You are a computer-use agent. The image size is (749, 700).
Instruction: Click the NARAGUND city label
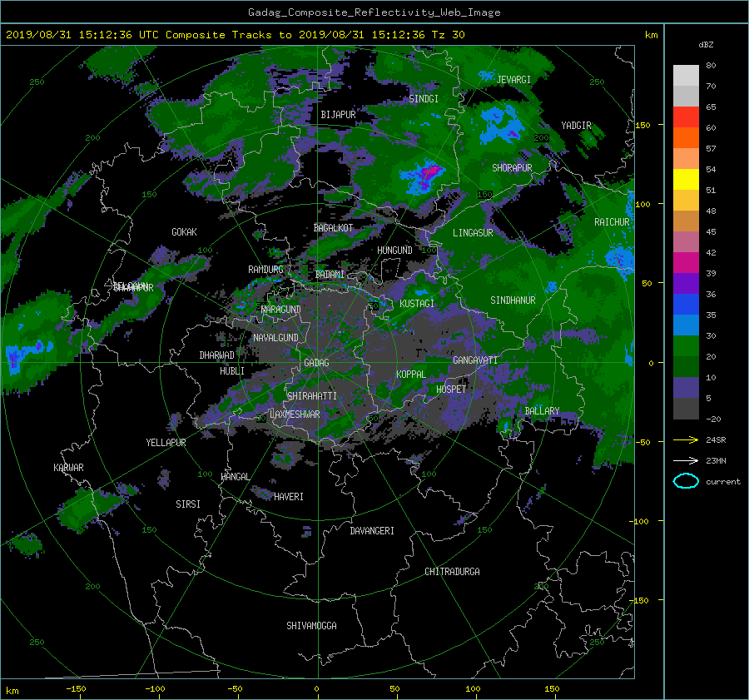coord(281,310)
